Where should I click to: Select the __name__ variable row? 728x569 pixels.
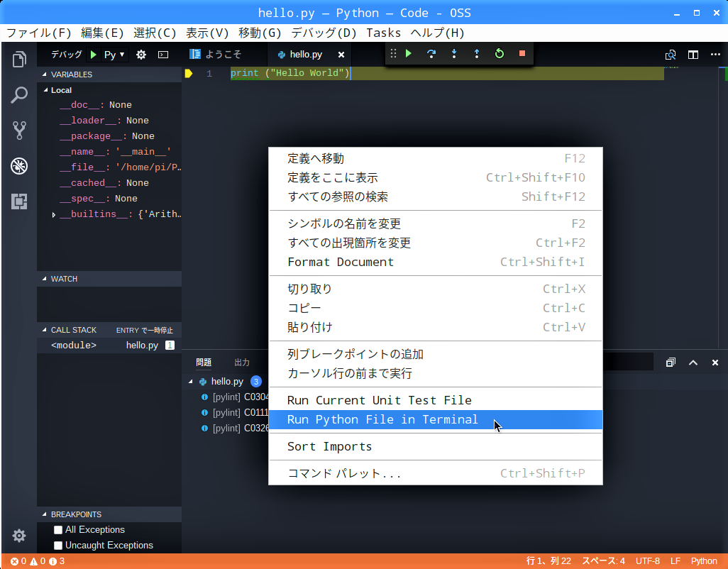[109, 152]
